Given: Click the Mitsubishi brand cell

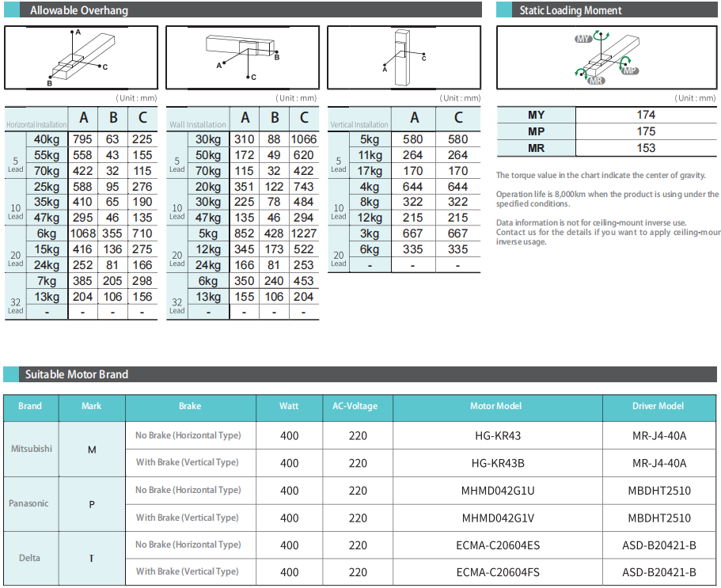Looking at the screenshot, I should (x=32, y=449).
